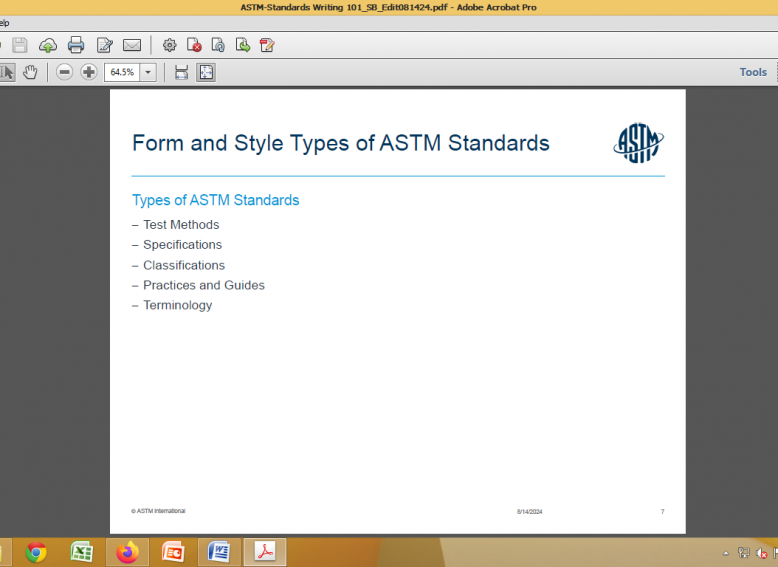This screenshot has height=567, width=778.
Task: Click the Rotate page icon
Action: pos(218,45)
